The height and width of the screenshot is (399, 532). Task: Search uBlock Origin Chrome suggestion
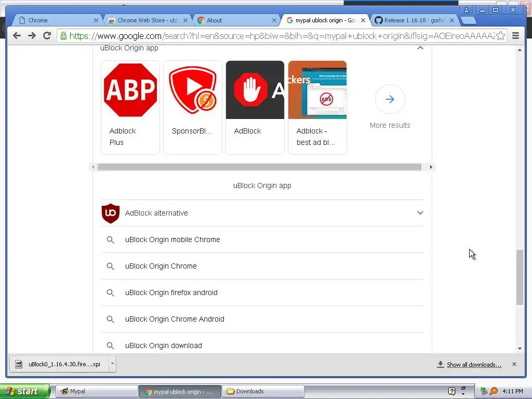(262, 266)
